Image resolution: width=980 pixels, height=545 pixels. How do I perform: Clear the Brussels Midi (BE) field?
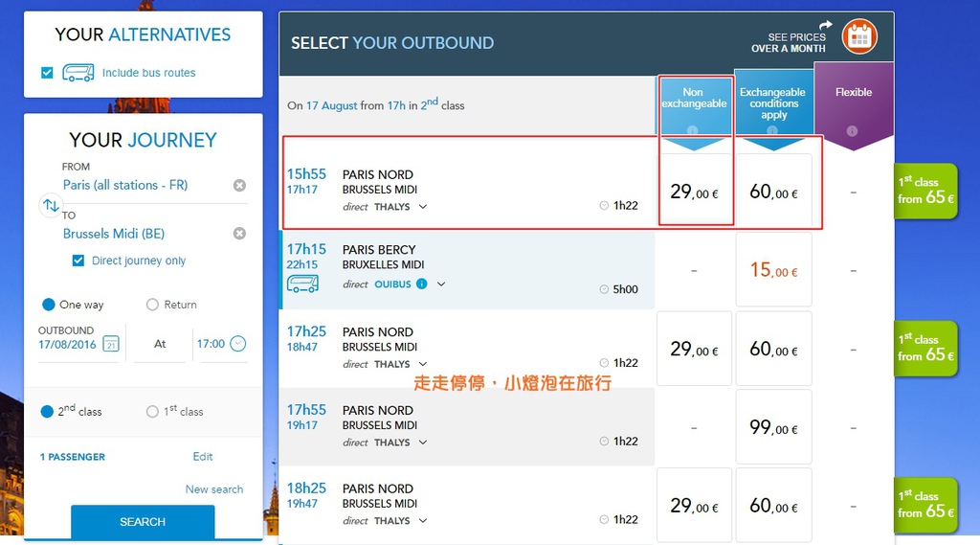pos(239,234)
